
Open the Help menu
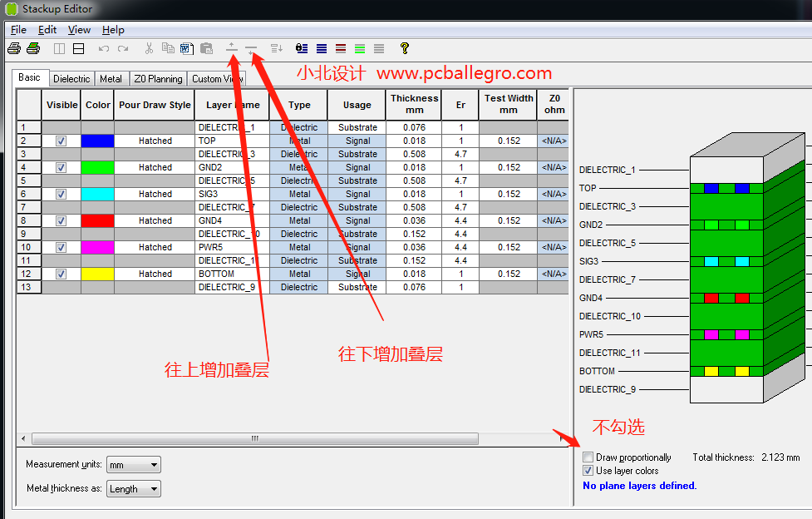(113, 30)
